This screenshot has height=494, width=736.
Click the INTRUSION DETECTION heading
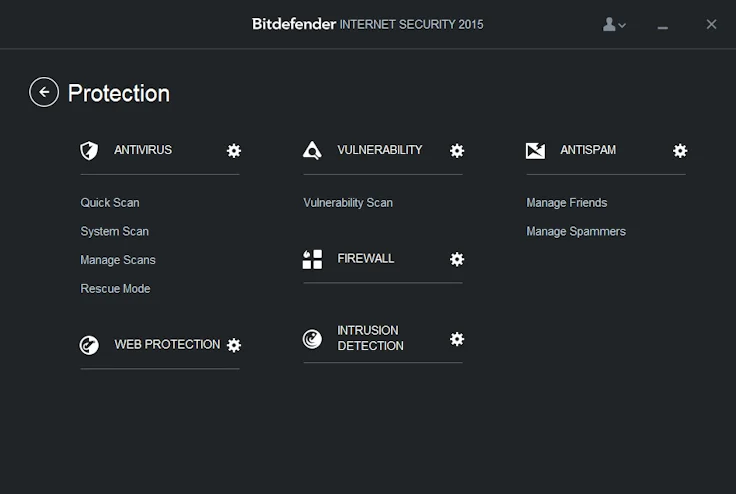(370, 338)
